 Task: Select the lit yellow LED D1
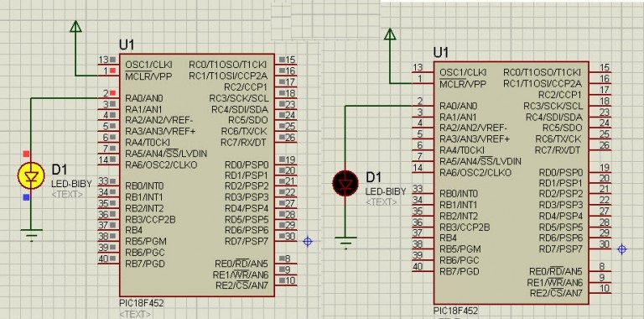31,175
